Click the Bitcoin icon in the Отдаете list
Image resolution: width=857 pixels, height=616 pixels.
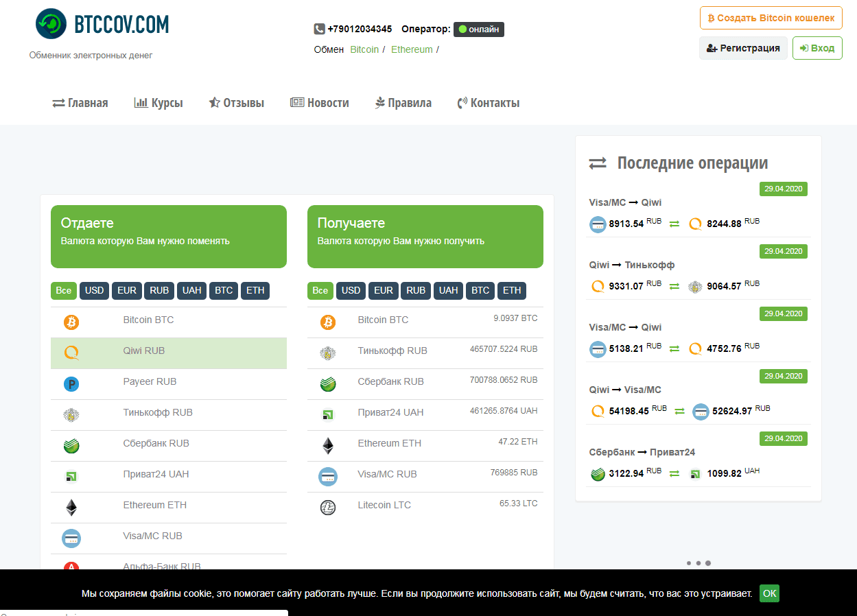[71, 322]
